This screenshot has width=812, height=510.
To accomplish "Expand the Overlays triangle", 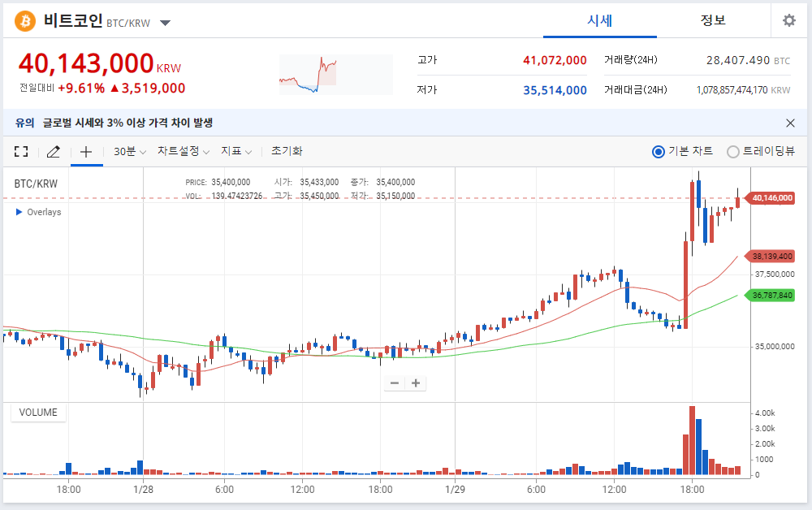I will point(19,212).
